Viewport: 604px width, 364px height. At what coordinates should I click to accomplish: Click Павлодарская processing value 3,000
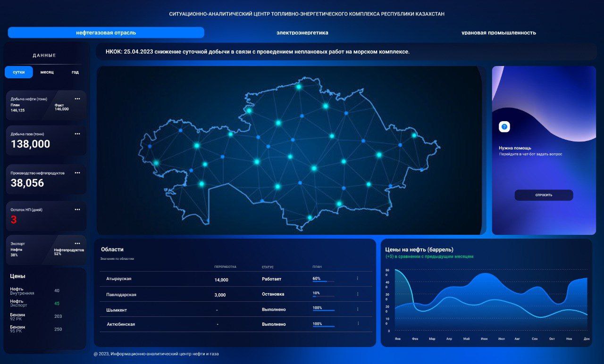click(x=220, y=295)
